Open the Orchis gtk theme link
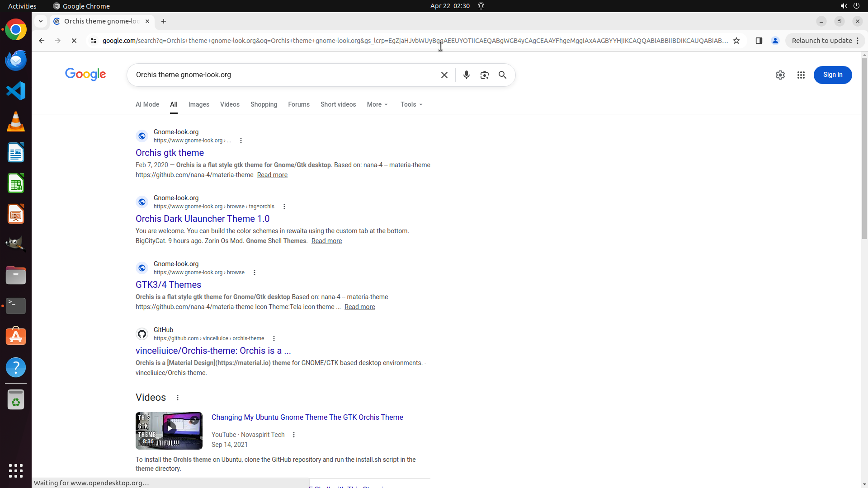This screenshot has height=488, width=868. tap(170, 153)
